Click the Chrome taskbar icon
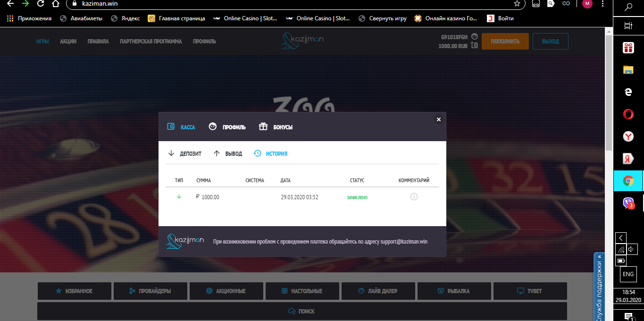 (x=628, y=181)
